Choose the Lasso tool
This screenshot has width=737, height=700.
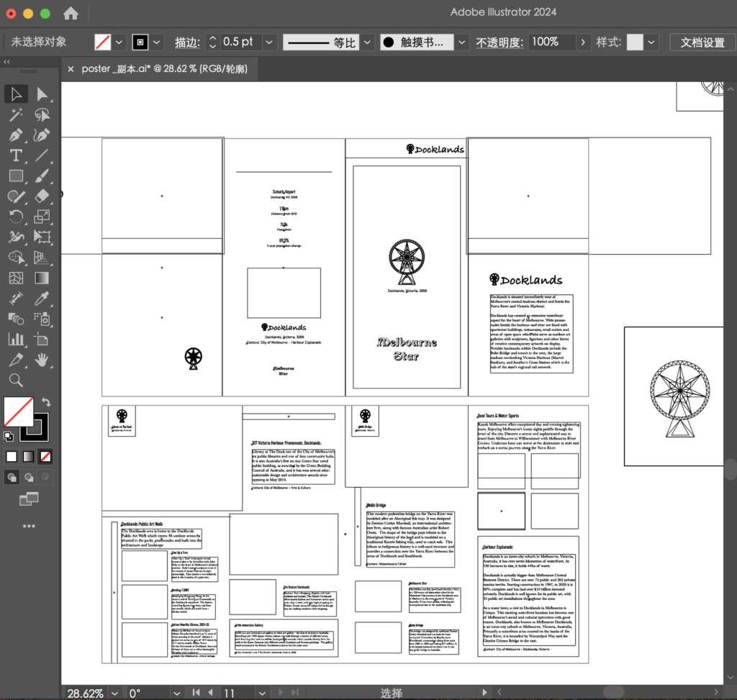tap(42, 114)
